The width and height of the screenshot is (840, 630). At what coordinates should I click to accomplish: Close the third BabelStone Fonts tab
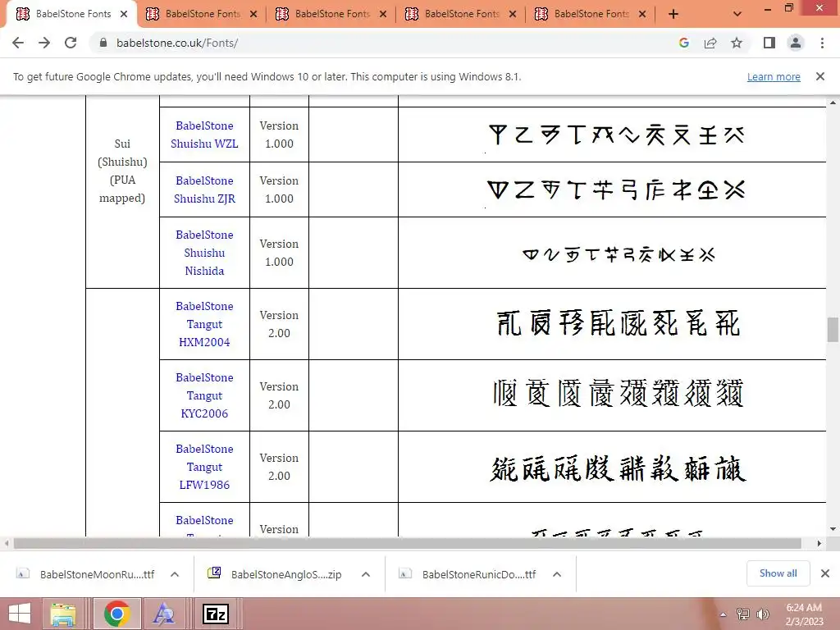click(x=383, y=14)
